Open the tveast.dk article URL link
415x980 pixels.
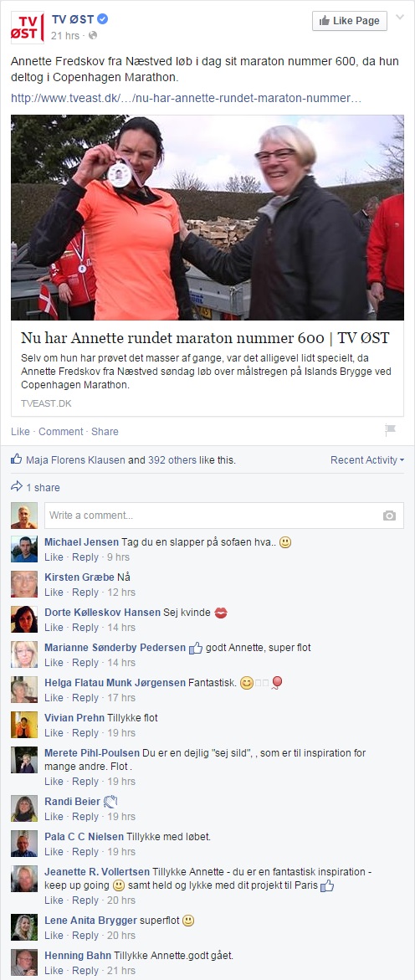click(x=187, y=98)
